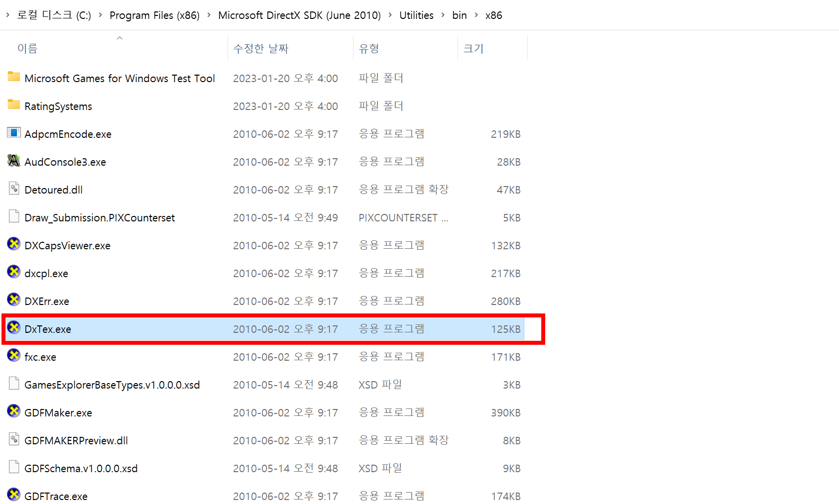Select the DXCapsViewer.exe file name

[67, 245]
